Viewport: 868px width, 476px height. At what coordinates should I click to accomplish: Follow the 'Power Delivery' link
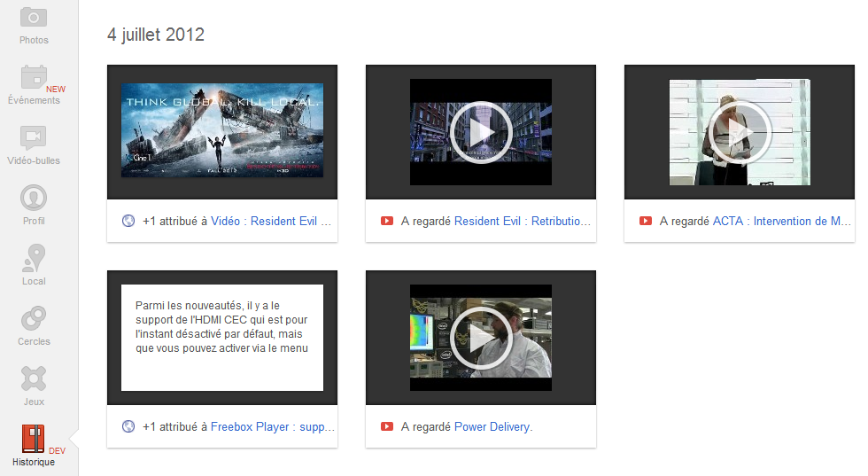coord(492,426)
